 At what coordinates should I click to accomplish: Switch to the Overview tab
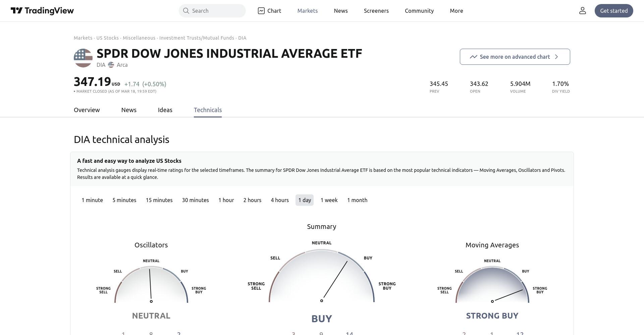tap(87, 110)
